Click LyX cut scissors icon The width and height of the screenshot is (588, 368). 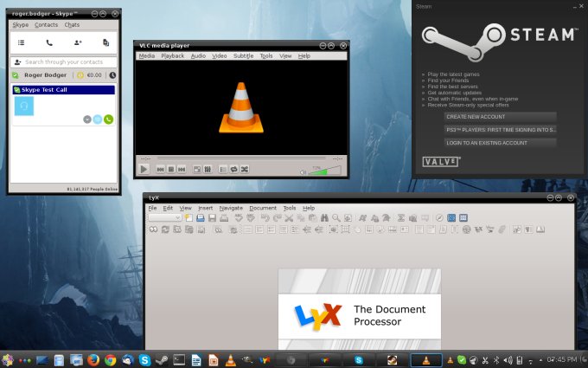(289, 218)
